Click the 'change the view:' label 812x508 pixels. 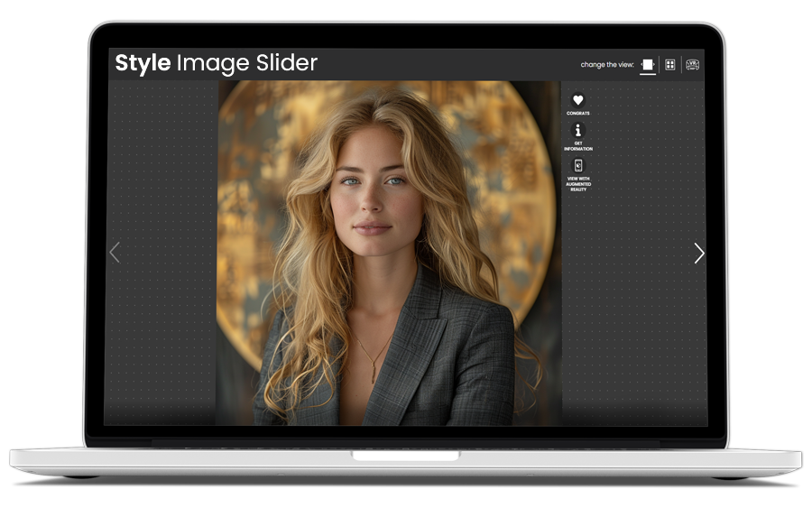click(606, 65)
